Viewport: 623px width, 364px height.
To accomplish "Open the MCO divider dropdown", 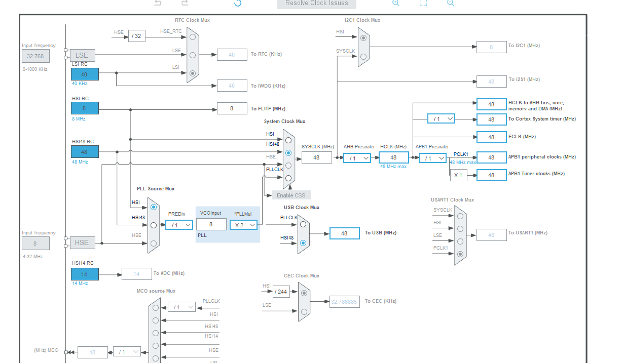I will click(x=127, y=351).
